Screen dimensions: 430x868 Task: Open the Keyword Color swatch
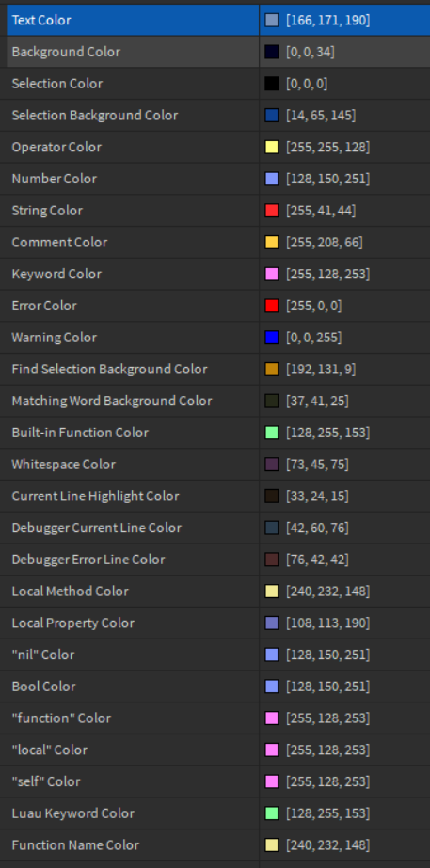point(272,274)
